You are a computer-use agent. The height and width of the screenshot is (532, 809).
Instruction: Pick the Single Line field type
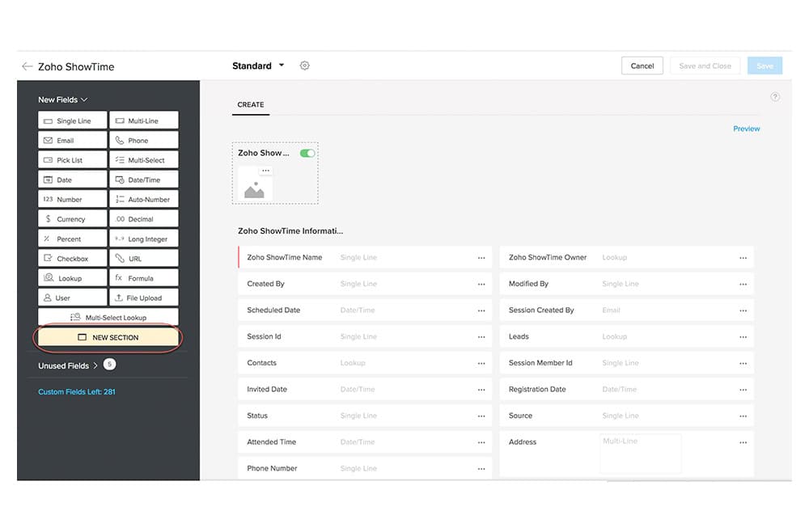coord(72,120)
